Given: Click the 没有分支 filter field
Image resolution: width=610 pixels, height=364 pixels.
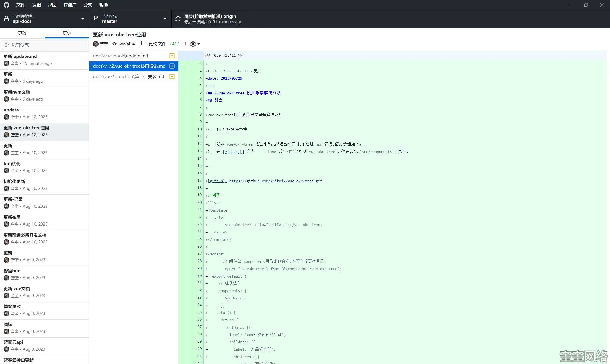Looking at the screenshot, I should point(45,45).
